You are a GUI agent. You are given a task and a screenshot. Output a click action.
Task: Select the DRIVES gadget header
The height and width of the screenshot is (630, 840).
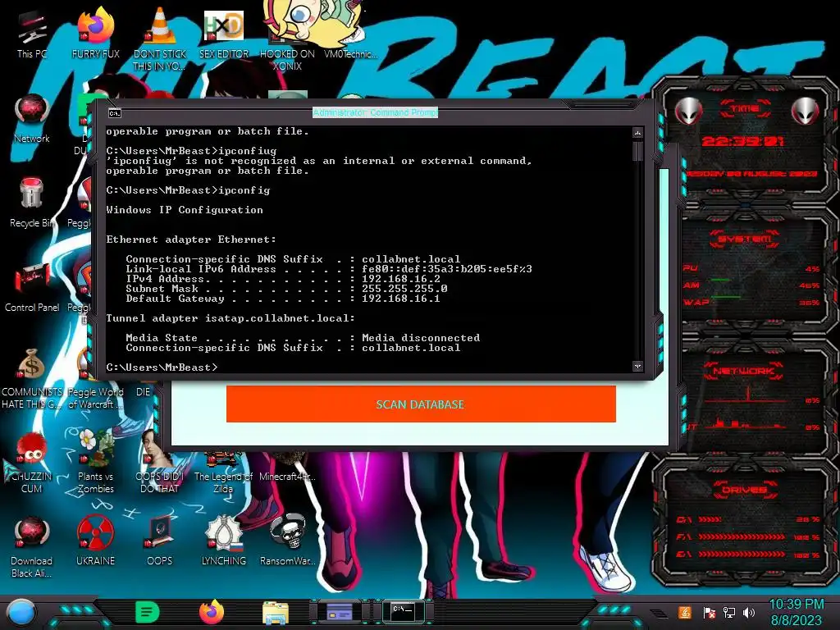coord(745,490)
